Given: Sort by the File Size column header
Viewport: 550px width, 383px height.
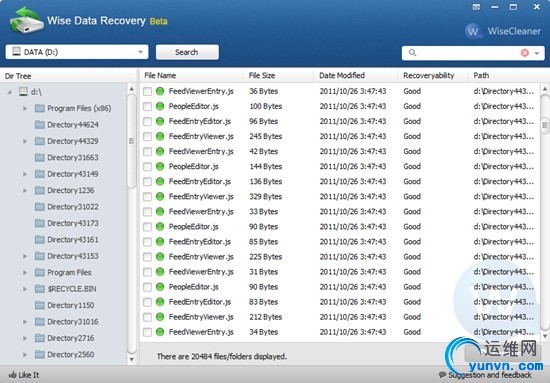Looking at the screenshot, I should click(x=278, y=75).
